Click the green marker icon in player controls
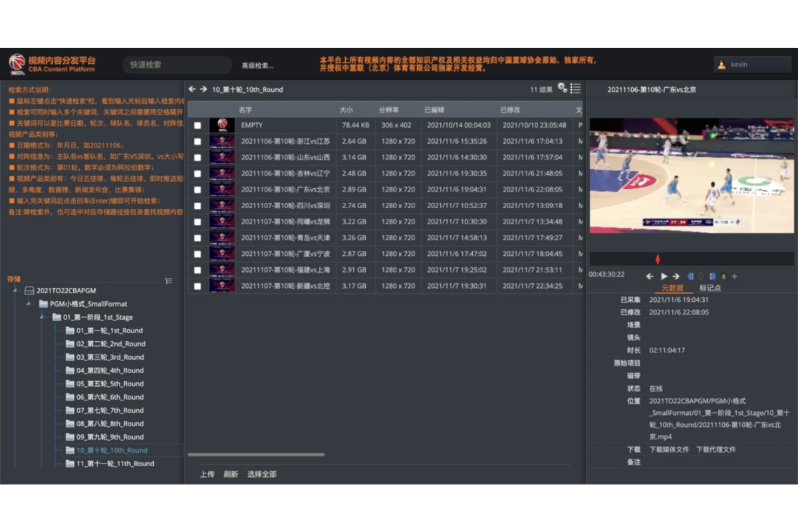 click(x=724, y=276)
